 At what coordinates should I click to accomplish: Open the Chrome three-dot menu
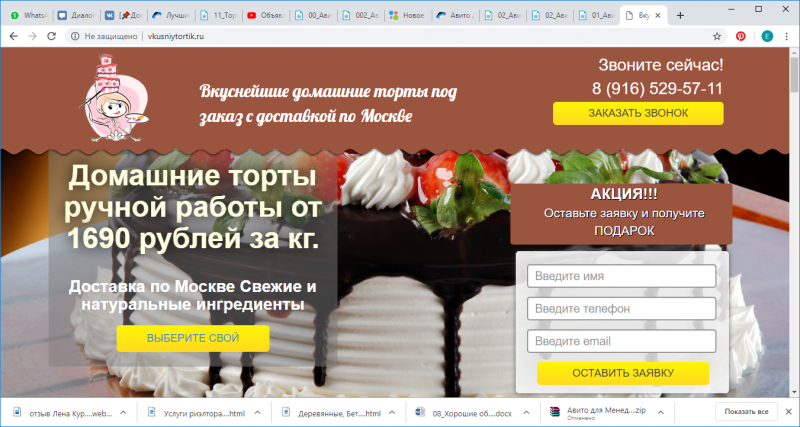787,36
